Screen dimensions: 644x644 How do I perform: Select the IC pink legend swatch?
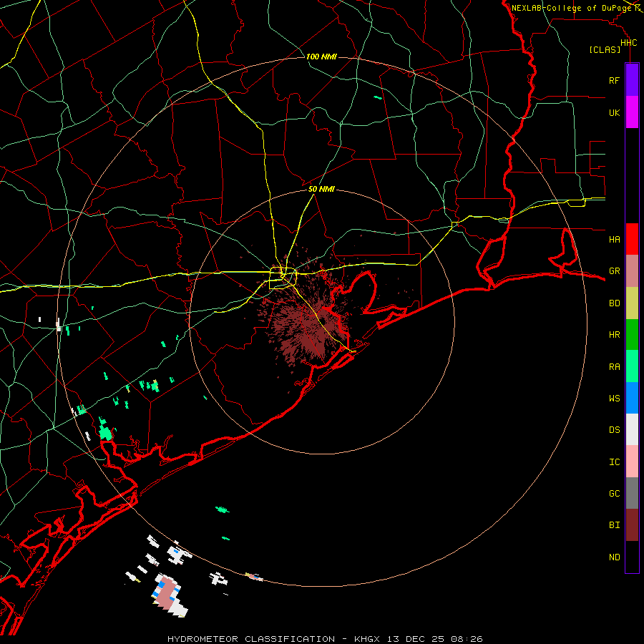[x=632, y=462]
